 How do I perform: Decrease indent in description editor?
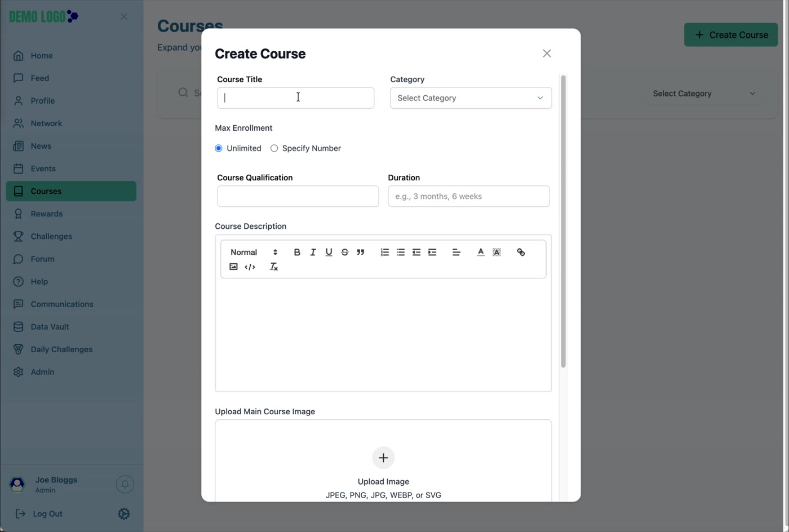coord(416,252)
